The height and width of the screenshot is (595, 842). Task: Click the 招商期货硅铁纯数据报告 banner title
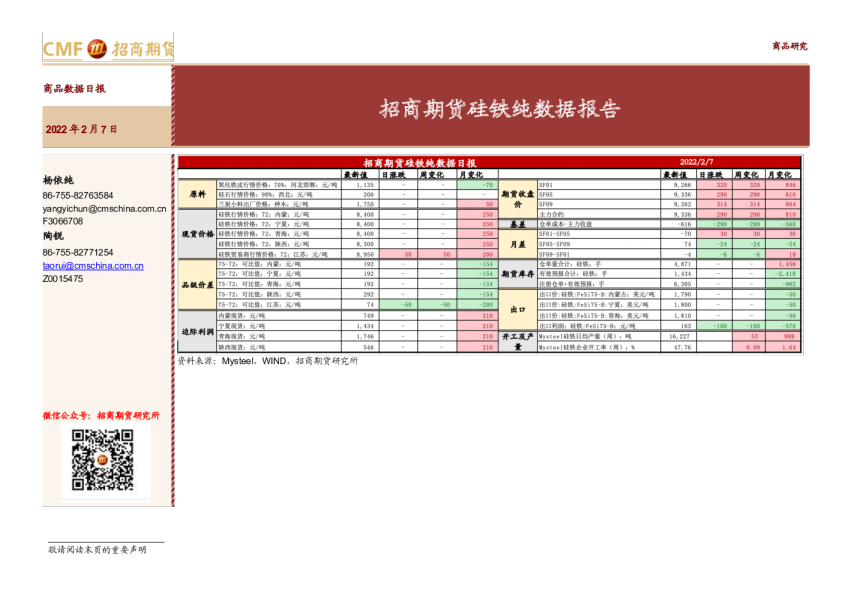pyautogui.click(x=499, y=108)
